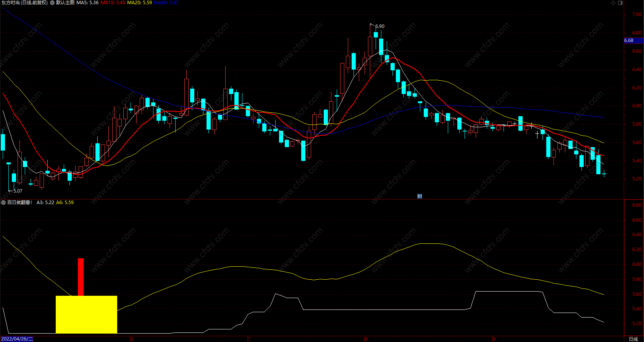
Task: Select the MA60: 5.87 label
Action: (166, 3)
